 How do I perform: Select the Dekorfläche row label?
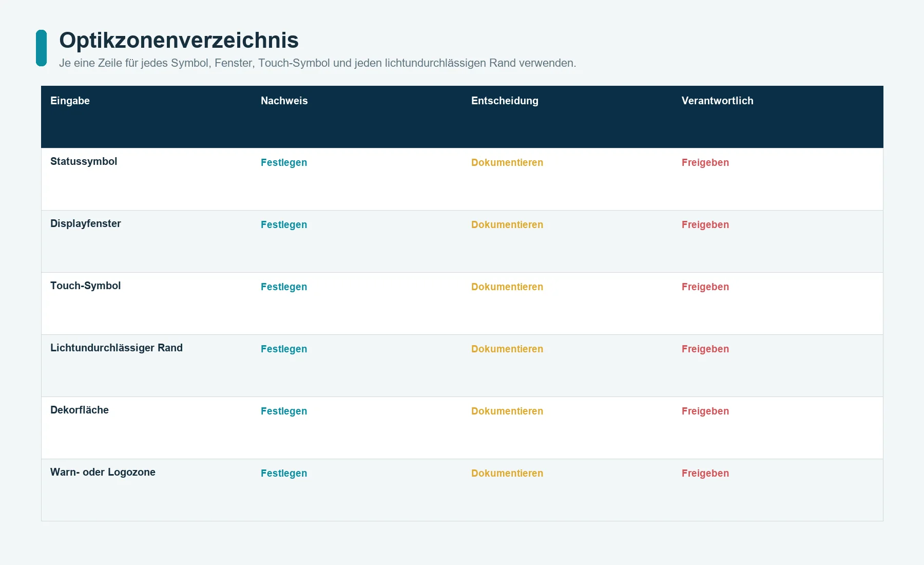pos(80,410)
